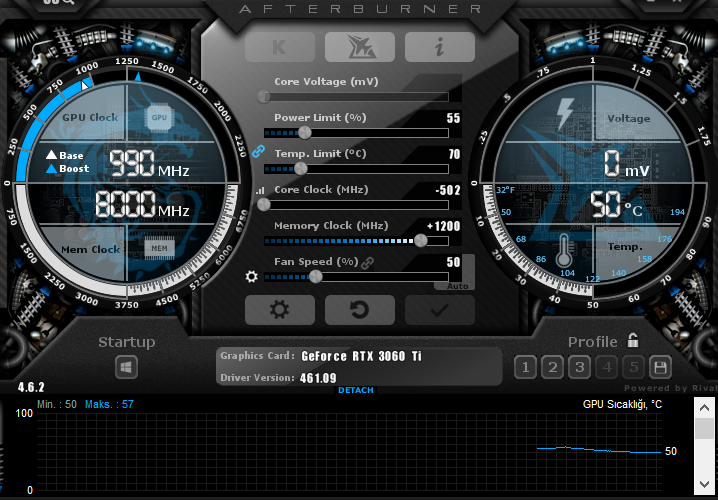Image resolution: width=718 pixels, height=500 pixels.
Task: Toggle the fan speed link chain icon
Action: (367, 263)
